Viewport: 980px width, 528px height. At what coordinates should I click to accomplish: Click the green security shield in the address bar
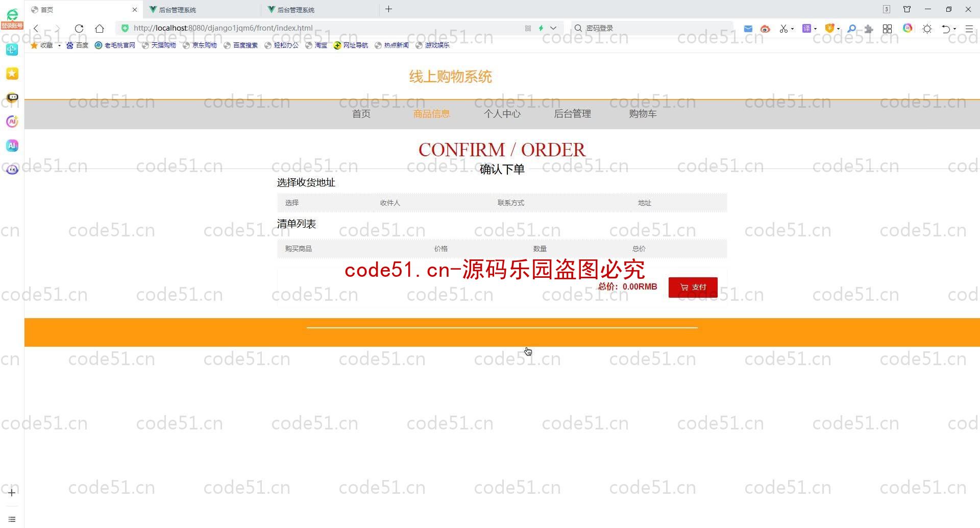[x=125, y=28]
